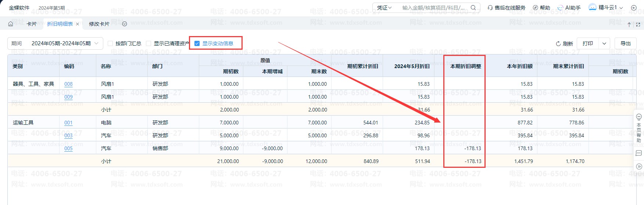This screenshot has width=644, height=205.
Task: Click the collapse-up arrow icon
Action: [629, 25]
